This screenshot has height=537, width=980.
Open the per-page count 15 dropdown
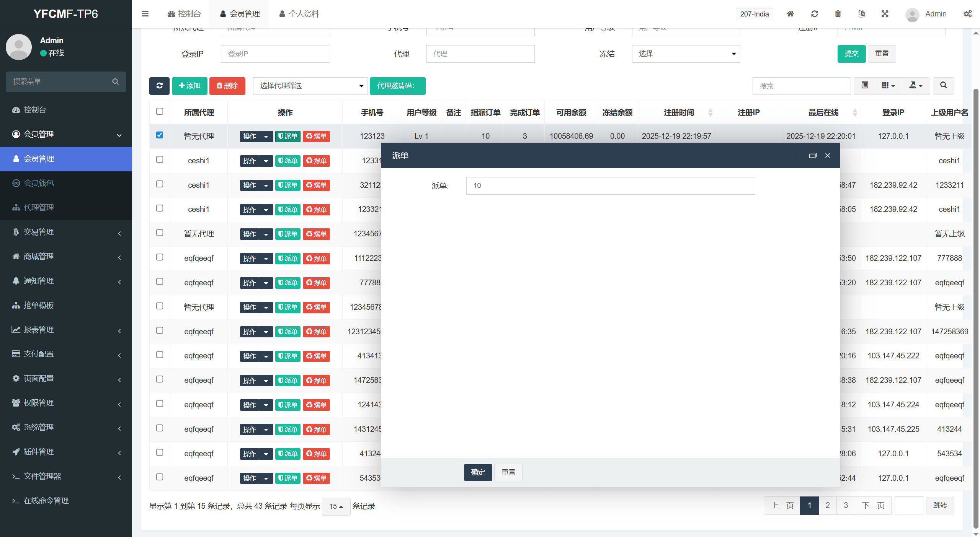pyautogui.click(x=336, y=506)
